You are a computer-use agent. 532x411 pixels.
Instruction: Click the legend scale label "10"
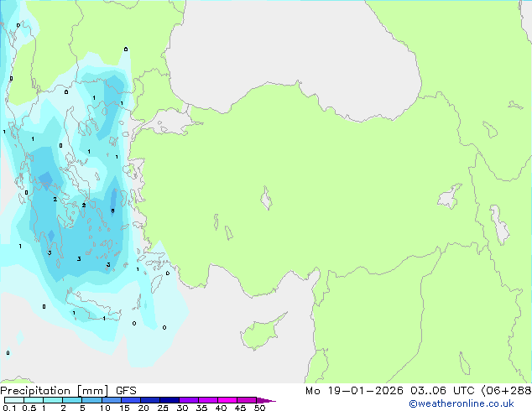[x=105, y=408]
